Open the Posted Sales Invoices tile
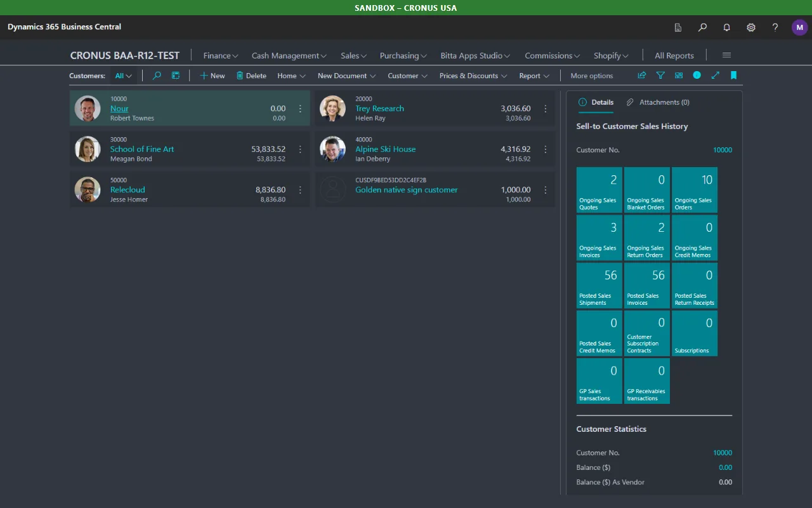812x508 pixels. [647, 285]
